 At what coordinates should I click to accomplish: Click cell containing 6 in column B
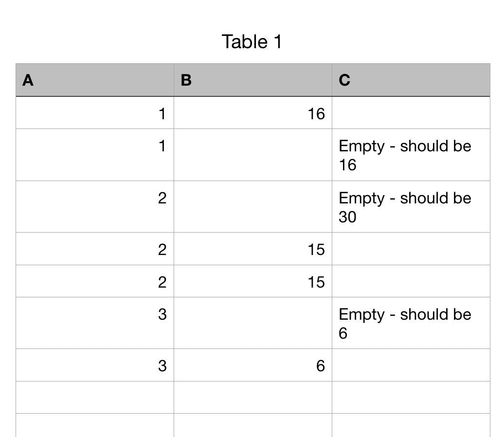253,365
